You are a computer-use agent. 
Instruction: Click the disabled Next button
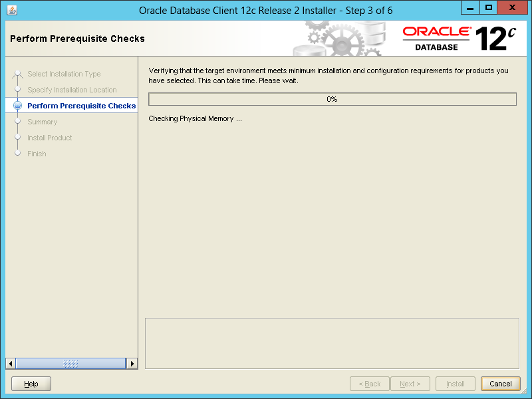tap(410, 384)
